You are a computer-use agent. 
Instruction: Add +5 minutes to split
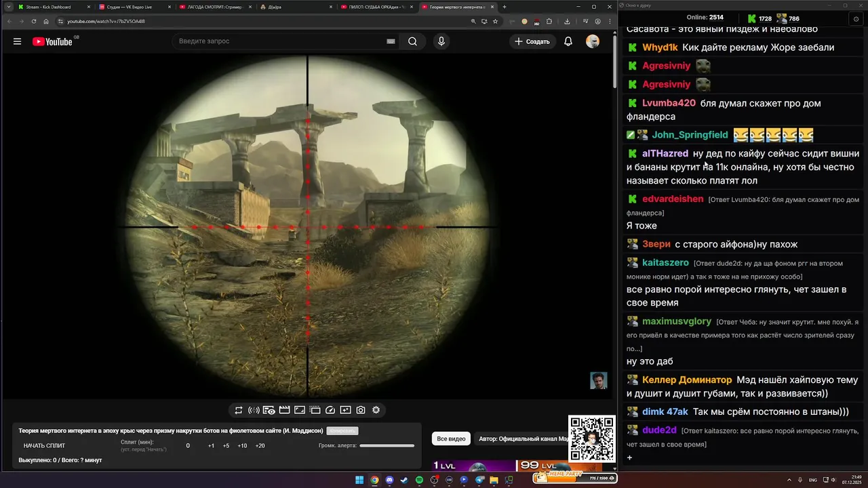pos(226,446)
